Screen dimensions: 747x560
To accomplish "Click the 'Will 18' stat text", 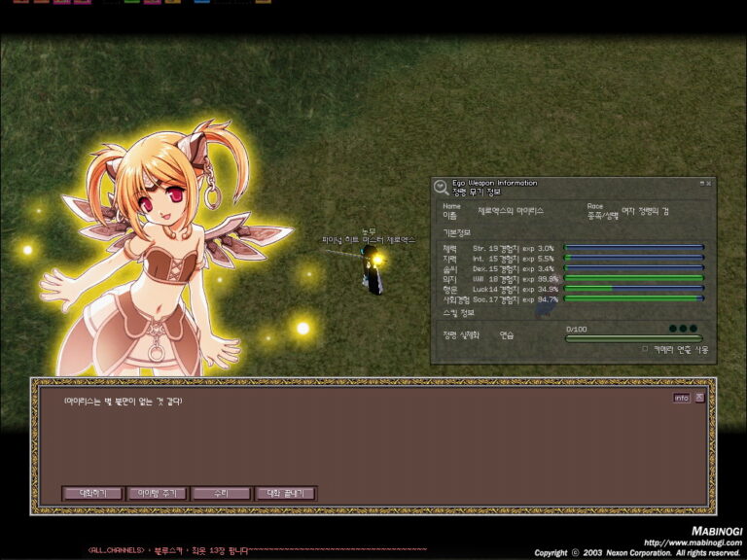I will [485, 279].
